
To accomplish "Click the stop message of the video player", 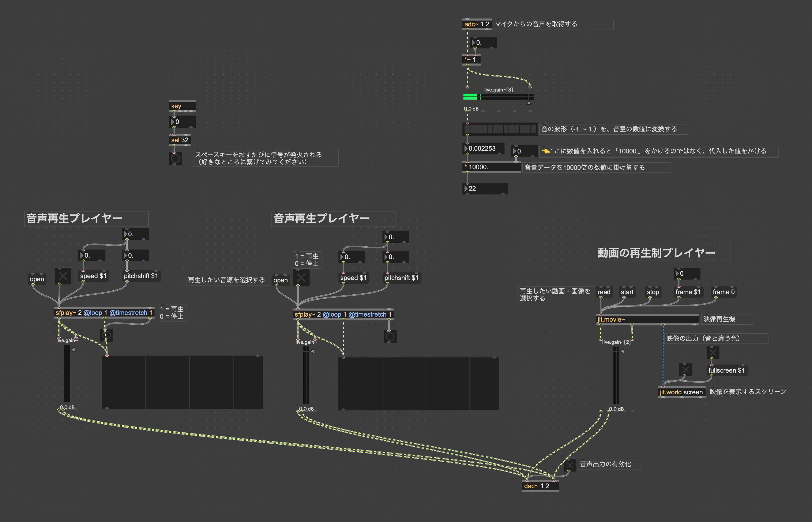I will (x=653, y=292).
